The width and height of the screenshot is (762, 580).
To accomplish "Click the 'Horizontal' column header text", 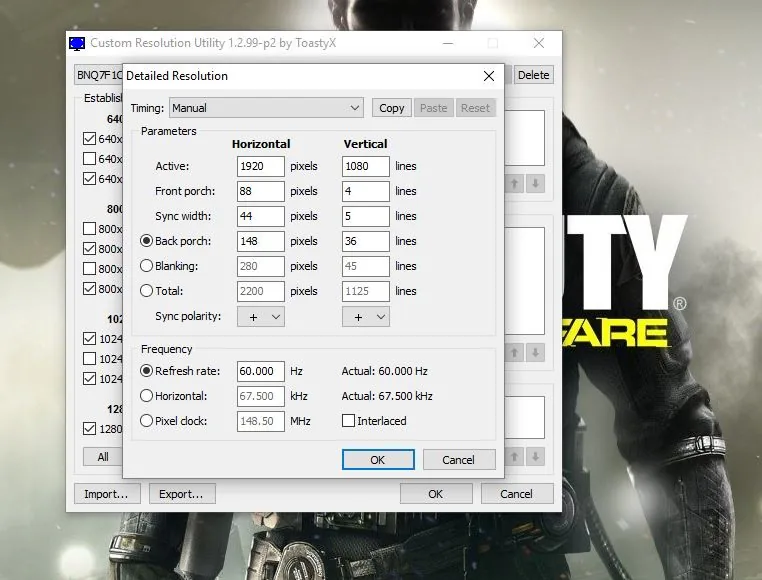I will (x=261, y=144).
